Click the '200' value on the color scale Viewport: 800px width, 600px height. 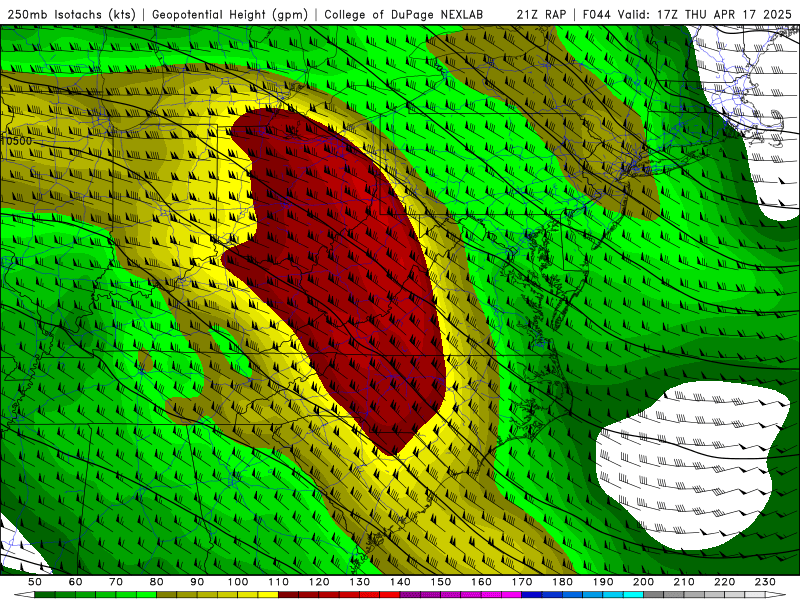643,582
